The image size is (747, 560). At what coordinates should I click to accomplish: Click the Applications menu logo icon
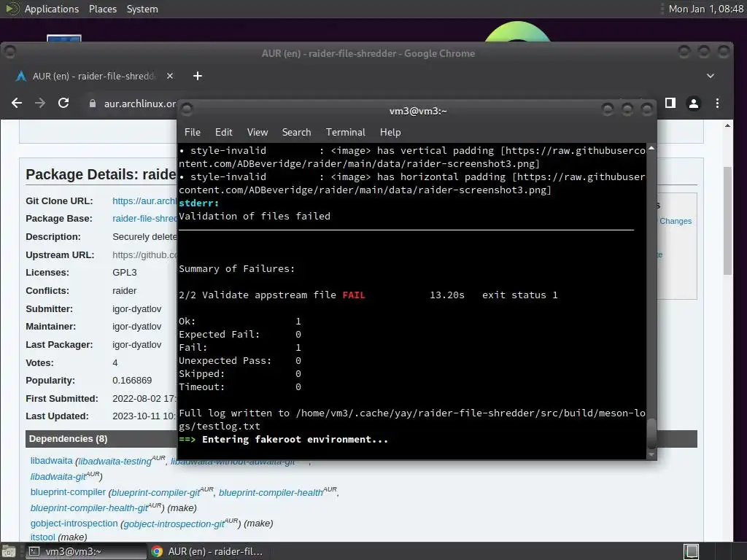(x=12, y=9)
